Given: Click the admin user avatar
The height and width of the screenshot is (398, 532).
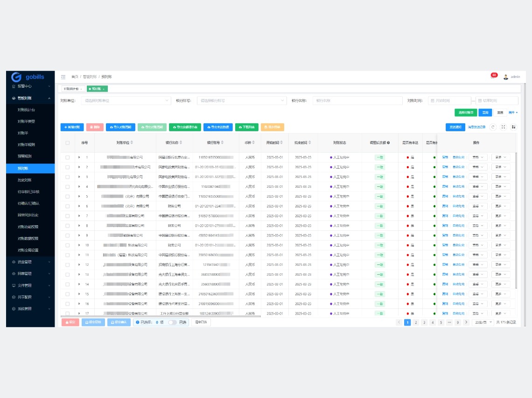Looking at the screenshot, I should point(505,77).
